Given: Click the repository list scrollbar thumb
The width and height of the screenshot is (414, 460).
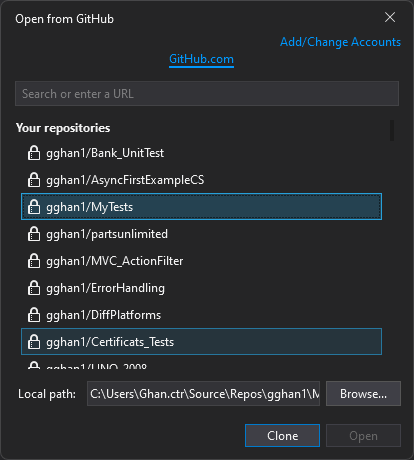Looking at the screenshot, I should [392, 130].
